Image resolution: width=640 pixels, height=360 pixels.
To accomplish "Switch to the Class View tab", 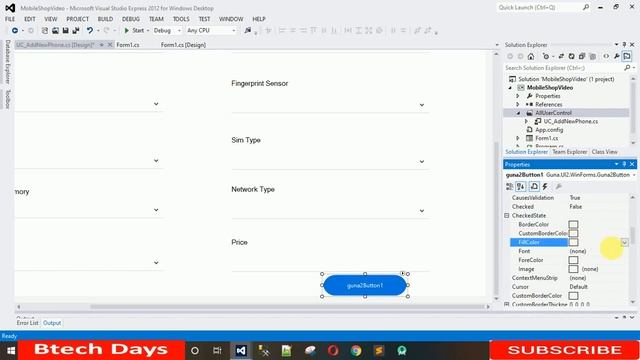I will click(x=604, y=152).
